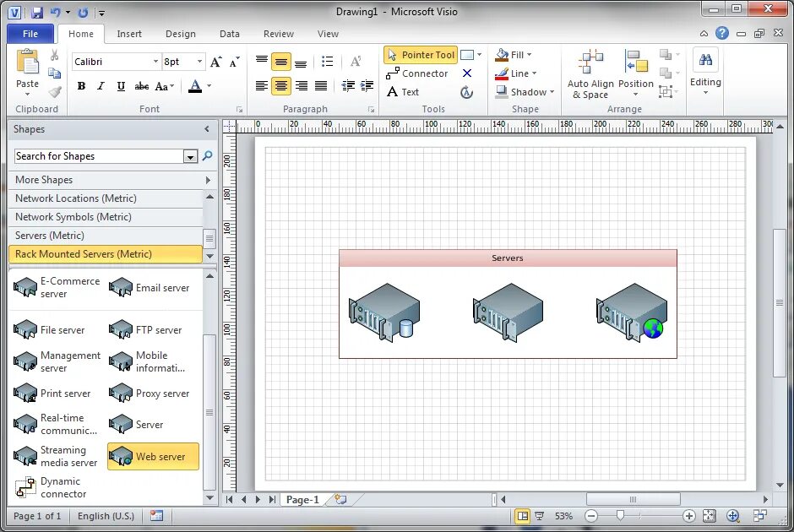Toggle Align Left text alignment
The image size is (794, 532).
pos(261,85)
